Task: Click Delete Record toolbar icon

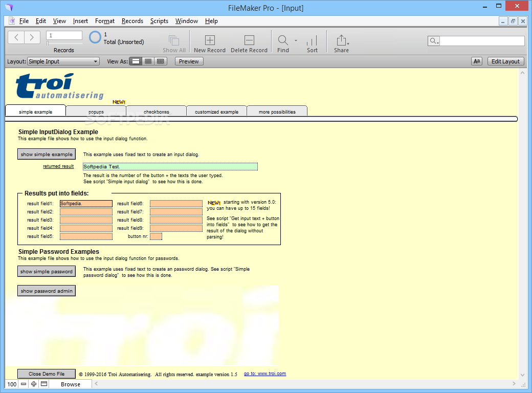Action: click(x=249, y=40)
